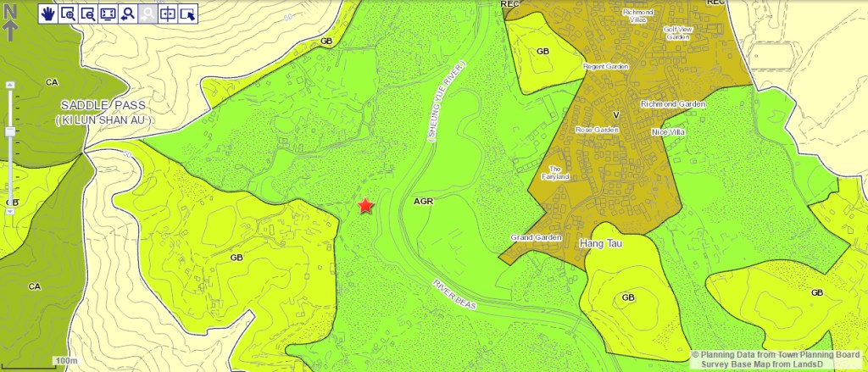Click the brown V village zone label

click(616, 114)
